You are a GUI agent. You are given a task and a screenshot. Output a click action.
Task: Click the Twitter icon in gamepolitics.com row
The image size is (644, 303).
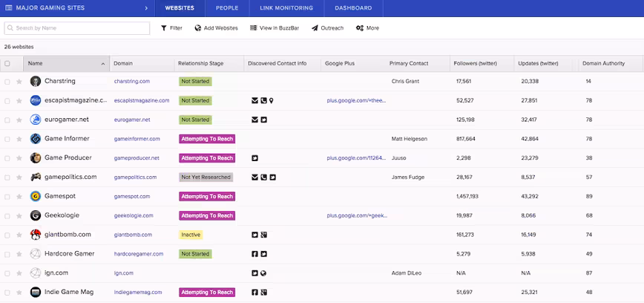pos(273,177)
